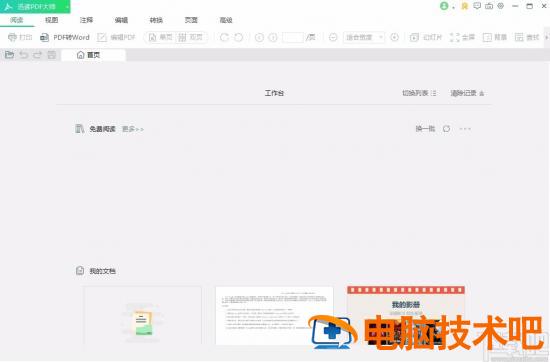Open the settings gear in title bar
The image size is (550, 362).
point(501,6)
